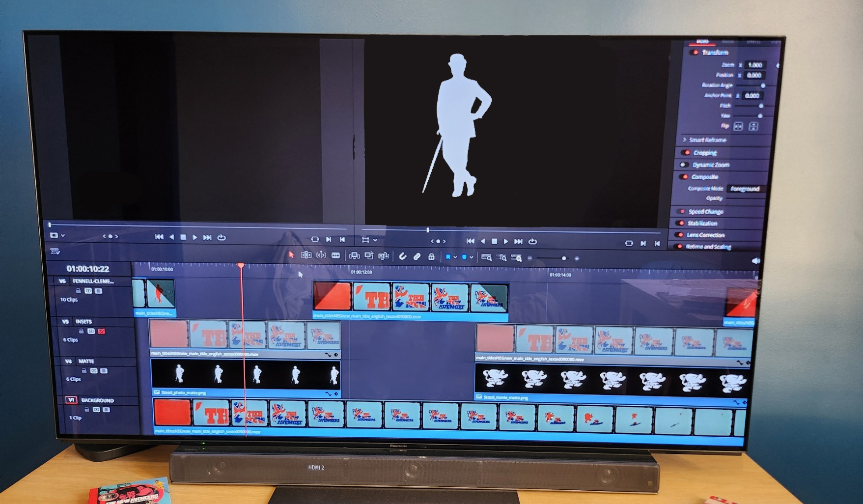This screenshot has height=504, width=863.
Task: Expand the Smart Reframe section
Action: tap(685, 140)
